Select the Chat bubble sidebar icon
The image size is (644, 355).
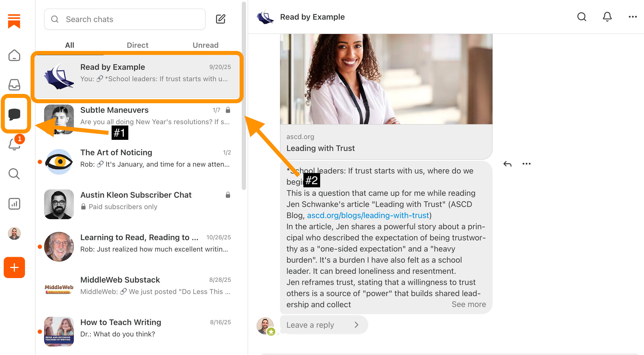point(15,114)
